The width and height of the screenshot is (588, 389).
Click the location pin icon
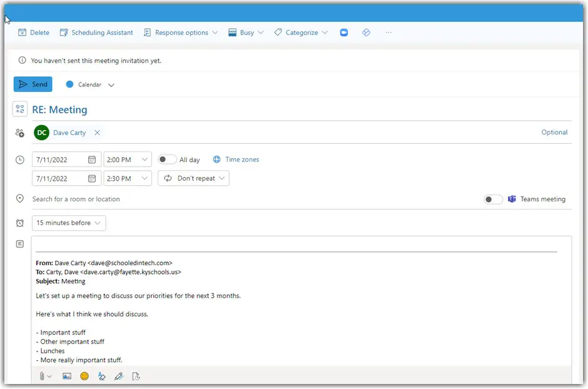(x=20, y=199)
